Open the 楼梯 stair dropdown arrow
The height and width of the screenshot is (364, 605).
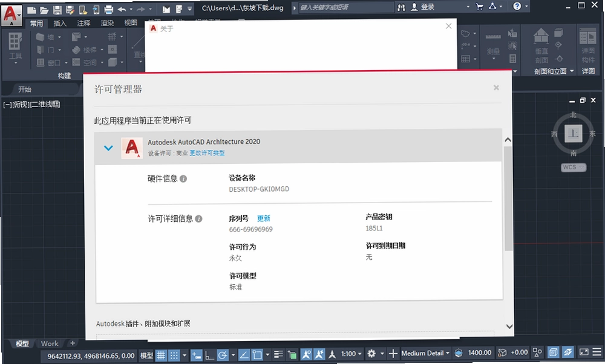(102, 50)
